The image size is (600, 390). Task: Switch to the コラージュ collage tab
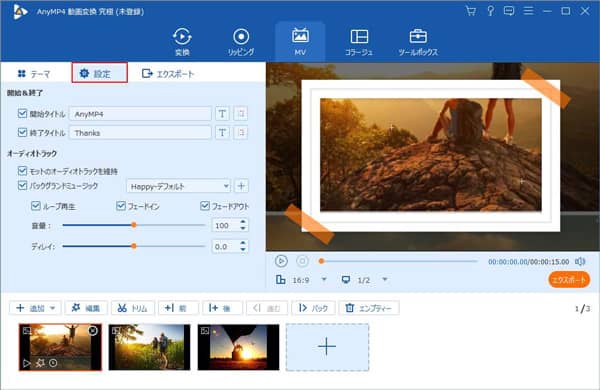coord(359,41)
